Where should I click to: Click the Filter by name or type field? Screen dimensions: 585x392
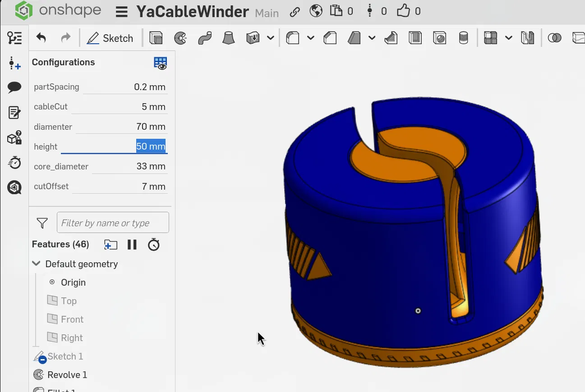pyautogui.click(x=113, y=223)
